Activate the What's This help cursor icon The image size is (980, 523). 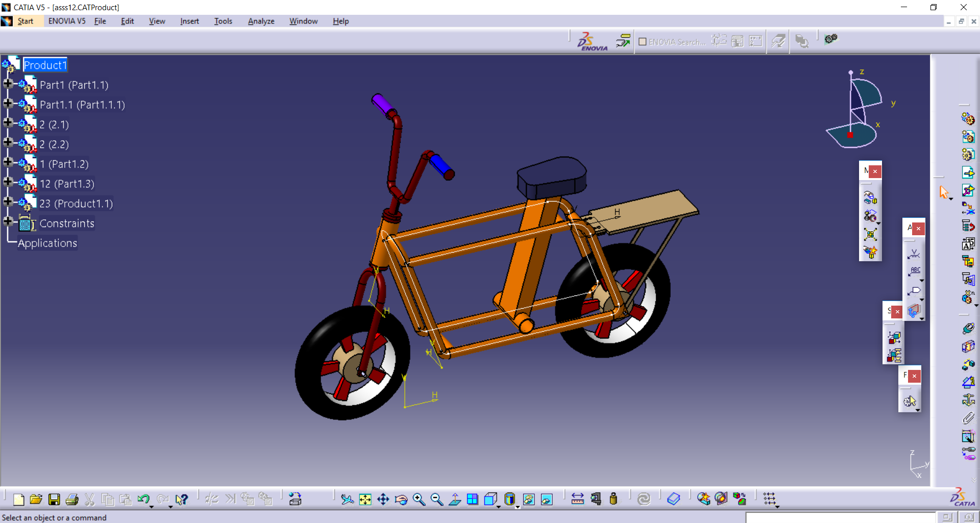[181, 499]
